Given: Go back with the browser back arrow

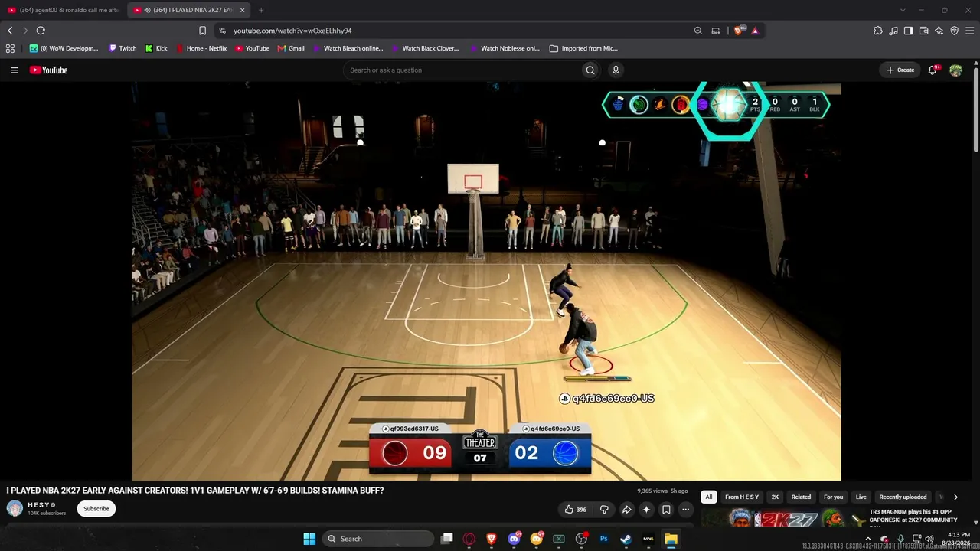Looking at the screenshot, I should pos(10,31).
